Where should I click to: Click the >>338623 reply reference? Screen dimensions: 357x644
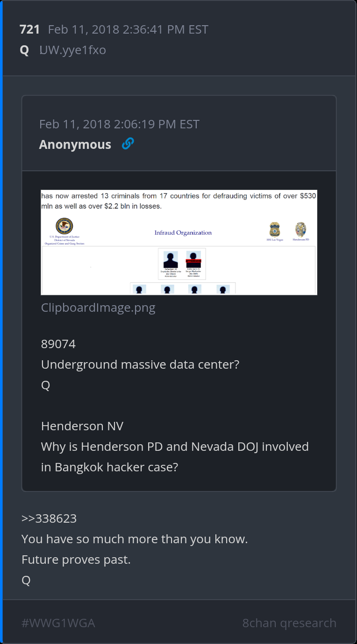pos(49,518)
